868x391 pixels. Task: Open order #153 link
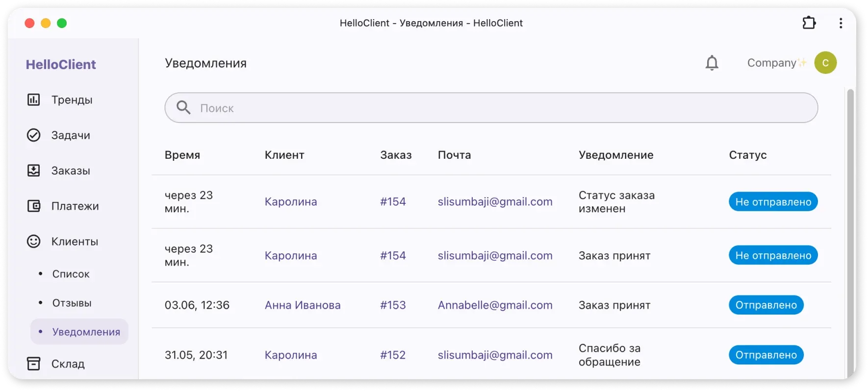click(393, 305)
